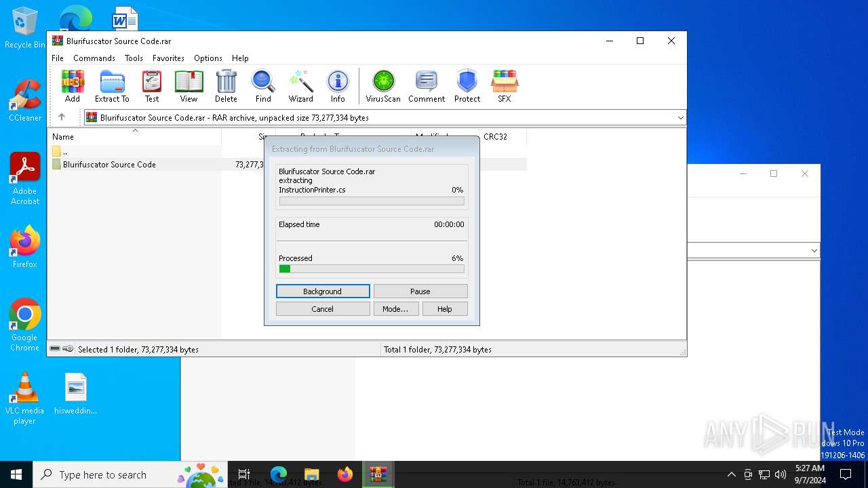Viewport: 868px width, 488px height.
Task: Click WinRAR taskbar button
Action: point(378,474)
